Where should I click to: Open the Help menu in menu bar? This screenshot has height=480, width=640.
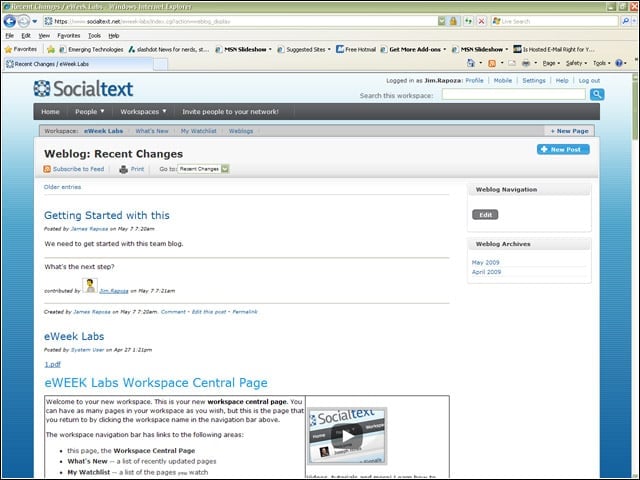tap(114, 36)
